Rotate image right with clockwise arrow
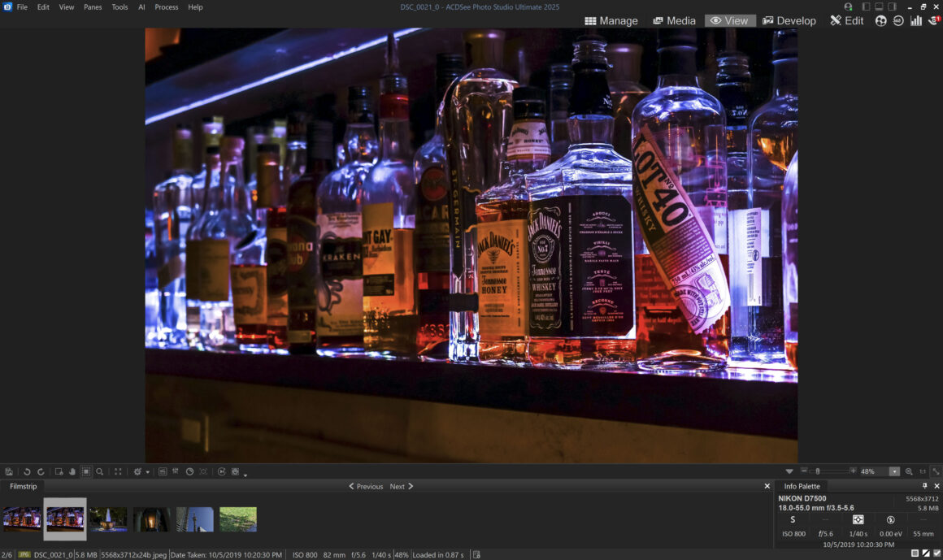Screen dimensions: 943x560 pyautogui.click(x=41, y=472)
